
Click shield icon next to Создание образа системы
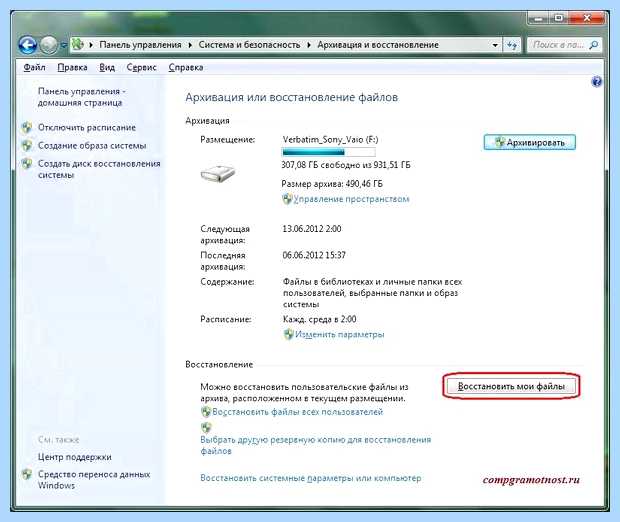click(x=27, y=146)
